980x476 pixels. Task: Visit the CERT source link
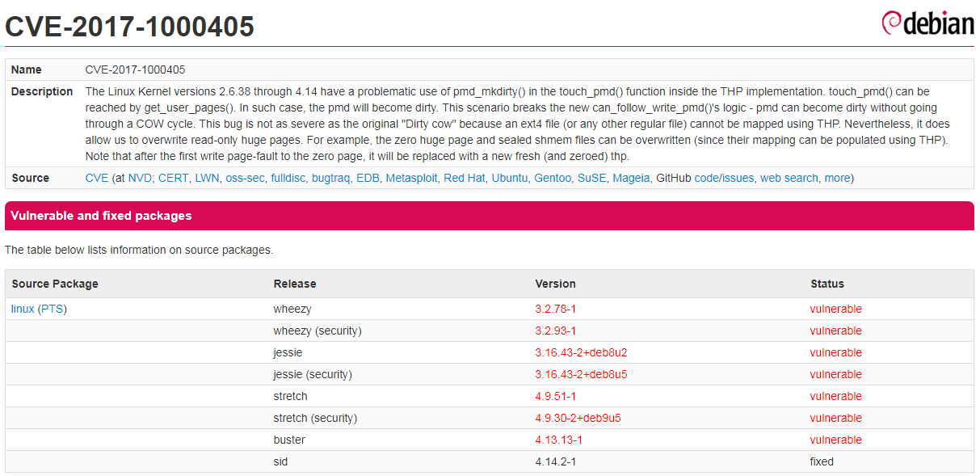[x=173, y=178]
